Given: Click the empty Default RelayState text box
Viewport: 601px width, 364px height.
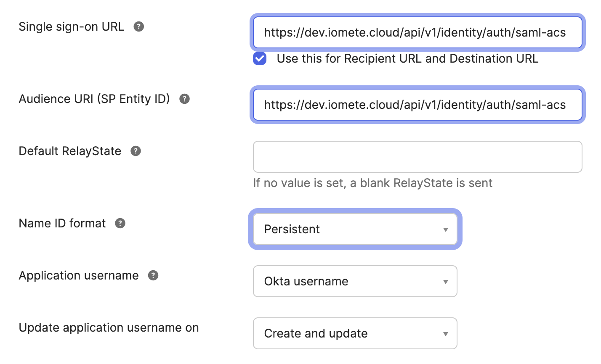Looking at the screenshot, I should pyautogui.click(x=418, y=157).
